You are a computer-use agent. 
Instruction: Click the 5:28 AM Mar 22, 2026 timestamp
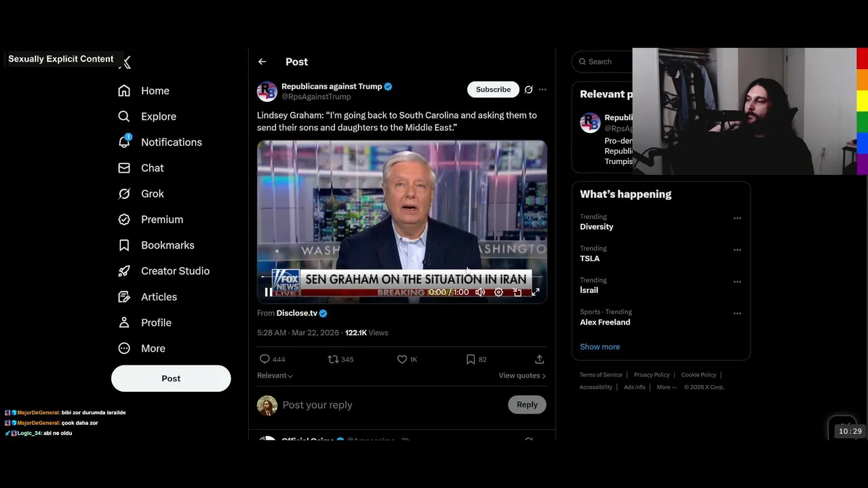click(298, 333)
